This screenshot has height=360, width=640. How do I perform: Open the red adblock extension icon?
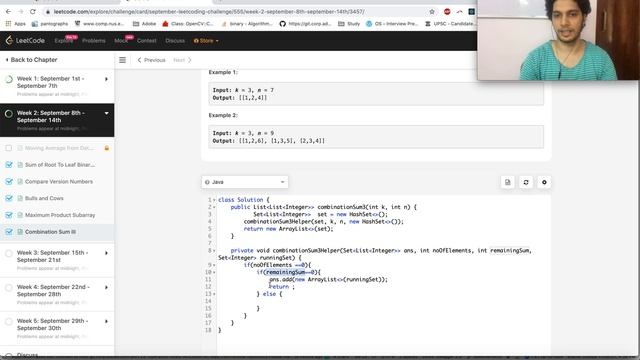click(x=447, y=12)
